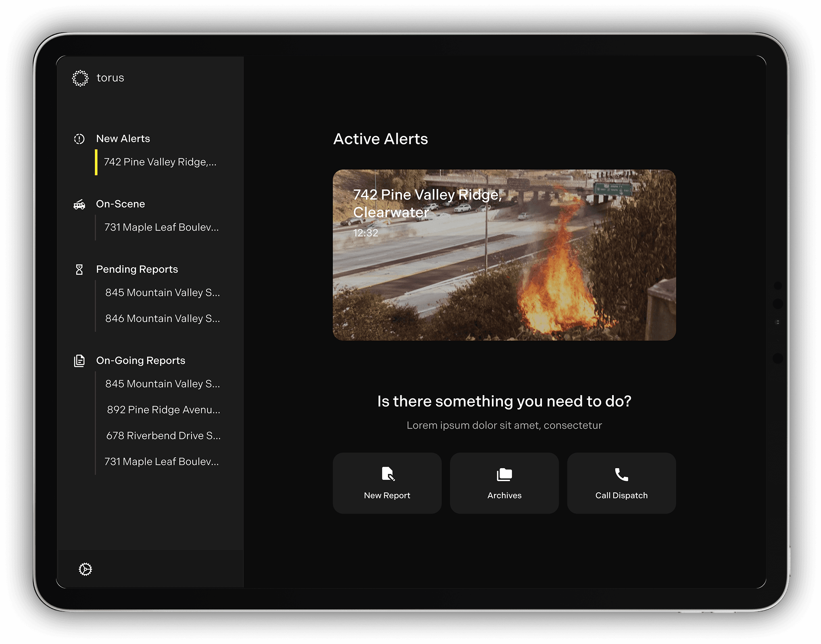Open 892 Pine Ridge Avenue on-going report
This screenshot has height=644, width=821.
tap(163, 410)
